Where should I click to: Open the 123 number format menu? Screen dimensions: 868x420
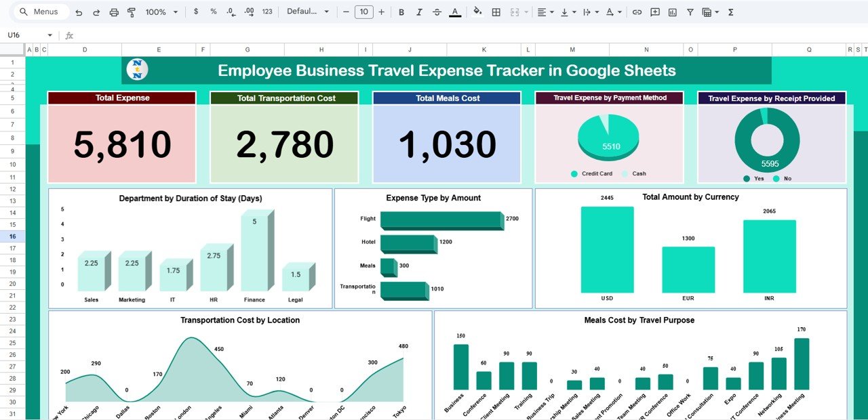click(x=267, y=12)
